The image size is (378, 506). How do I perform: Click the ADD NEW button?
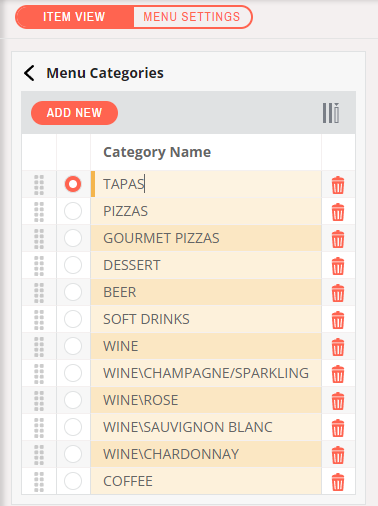[74, 113]
